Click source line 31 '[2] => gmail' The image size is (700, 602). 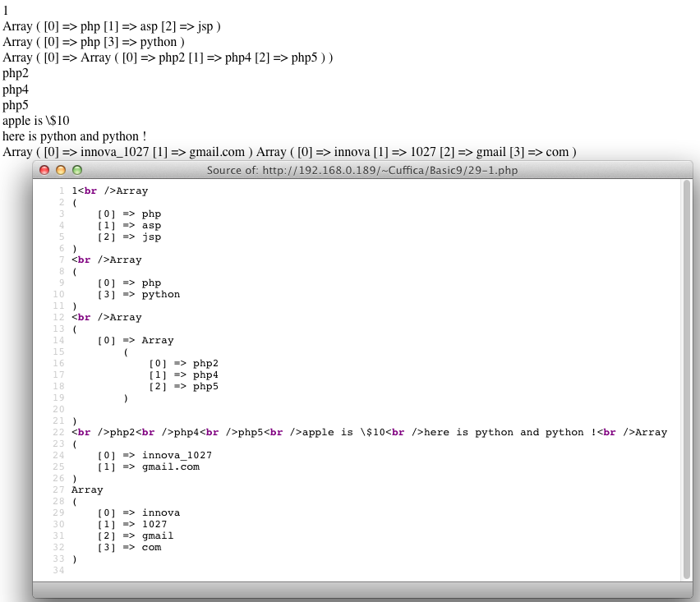click(x=136, y=536)
